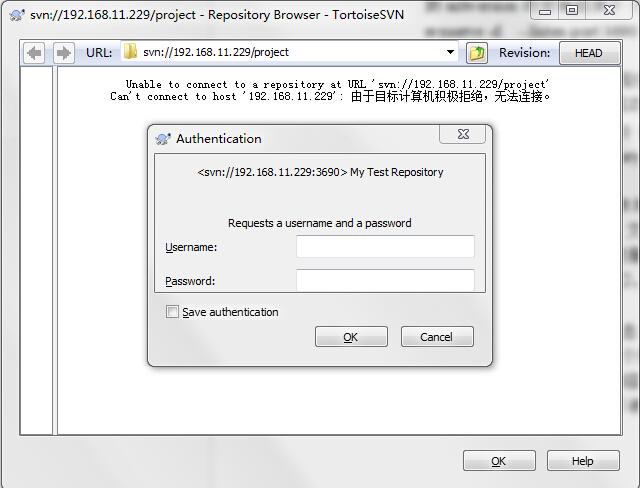640x488 pixels.
Task: Cancel the Authentication dialog
Action: (x=437, y=337)
